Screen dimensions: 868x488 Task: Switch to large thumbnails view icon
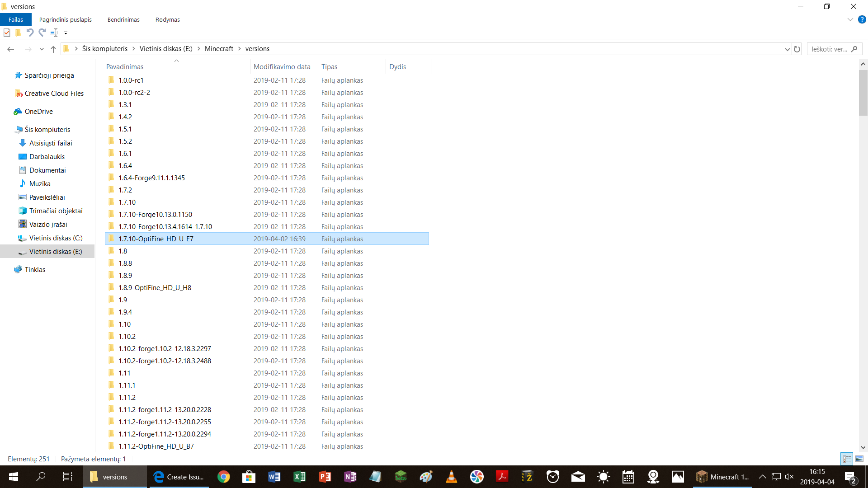coord(859,459)
